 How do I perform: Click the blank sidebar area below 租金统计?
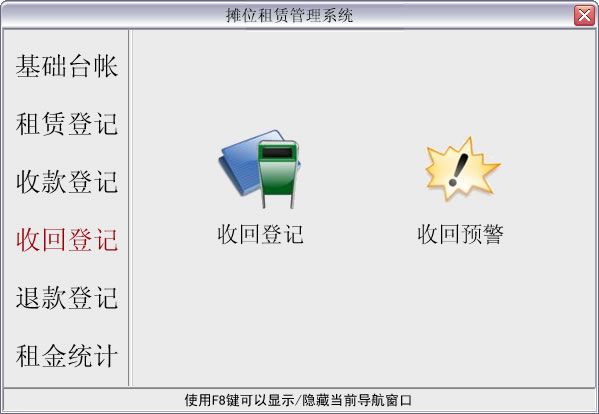click(x=66, y=378)
